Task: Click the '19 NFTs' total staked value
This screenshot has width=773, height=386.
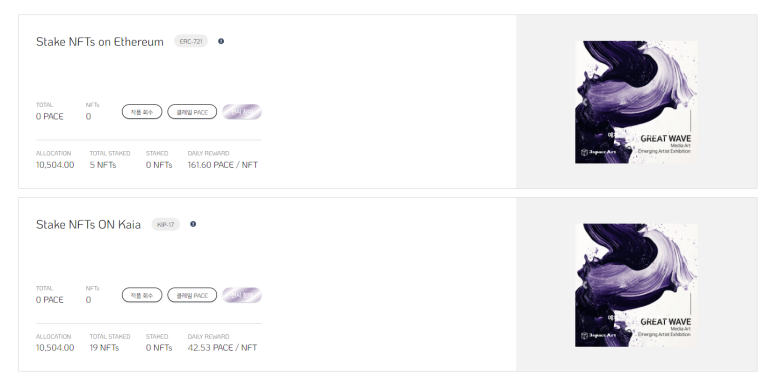Action: coord(104,348)
